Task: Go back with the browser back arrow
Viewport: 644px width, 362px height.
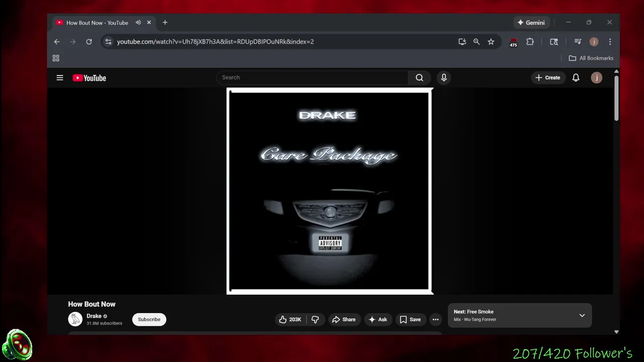Action: 57,42
